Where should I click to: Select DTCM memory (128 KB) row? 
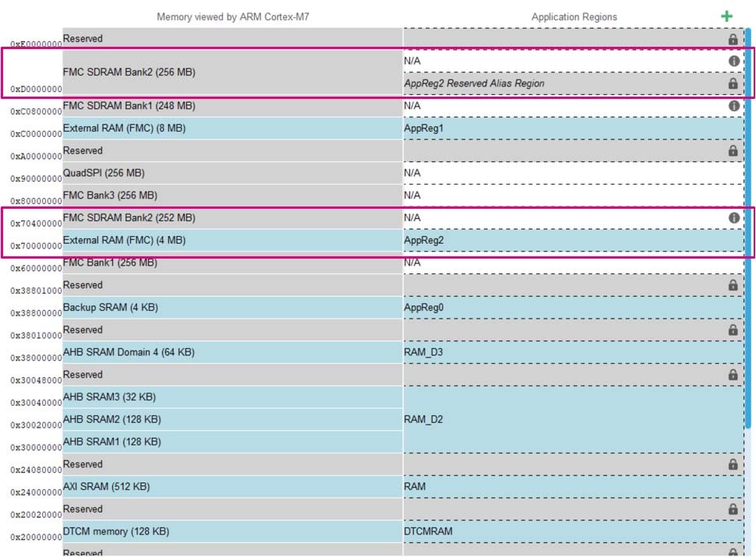[x=232, y=531]
